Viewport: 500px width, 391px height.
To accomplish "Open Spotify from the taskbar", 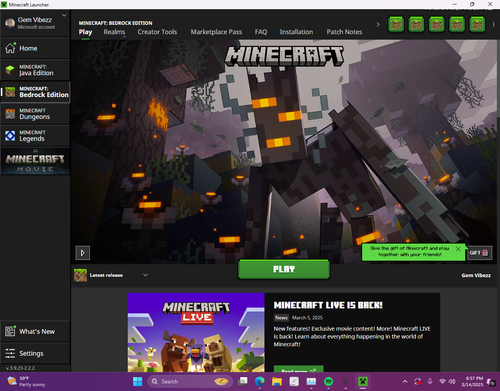I will pos(328,381).
